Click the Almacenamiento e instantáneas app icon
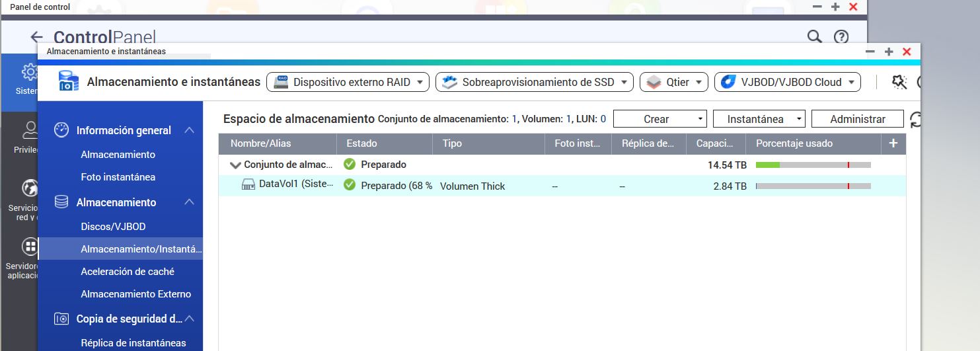 tap(68, 82)
